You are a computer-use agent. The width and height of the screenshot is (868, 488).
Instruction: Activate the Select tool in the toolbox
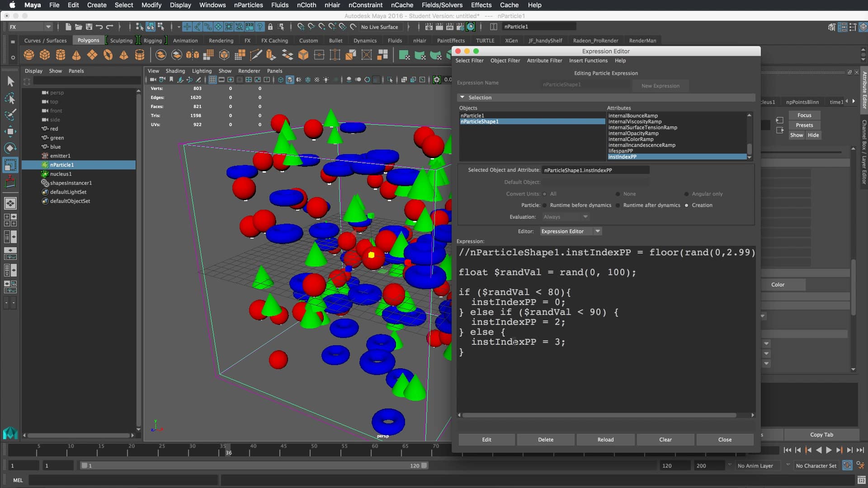click(x=10, y=82)
